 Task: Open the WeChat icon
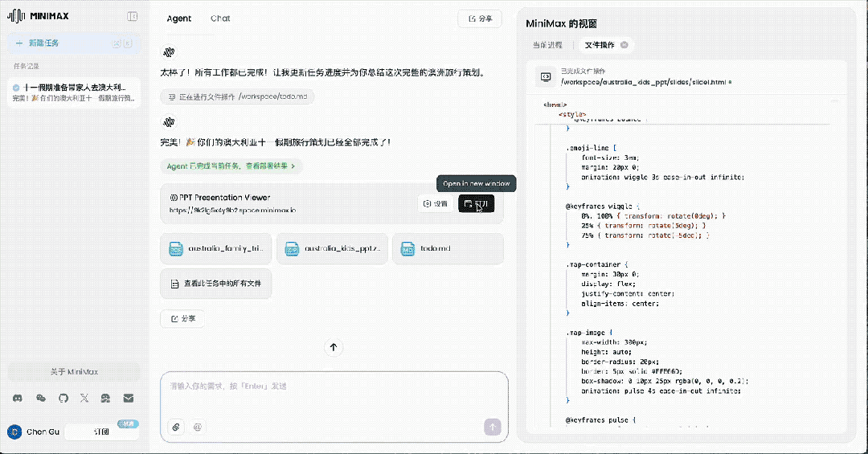tap(41, 398)
